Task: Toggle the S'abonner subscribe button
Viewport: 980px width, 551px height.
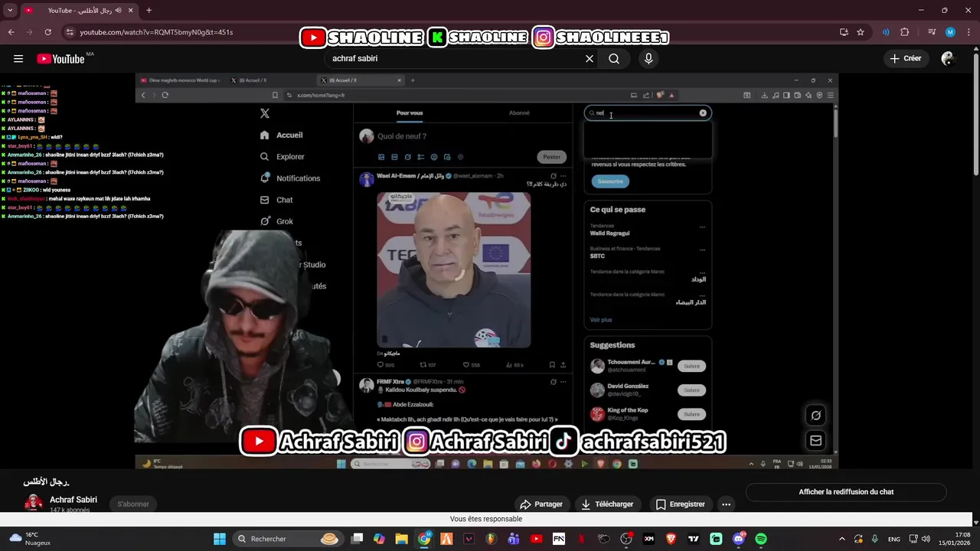Action: coord(133,504)
